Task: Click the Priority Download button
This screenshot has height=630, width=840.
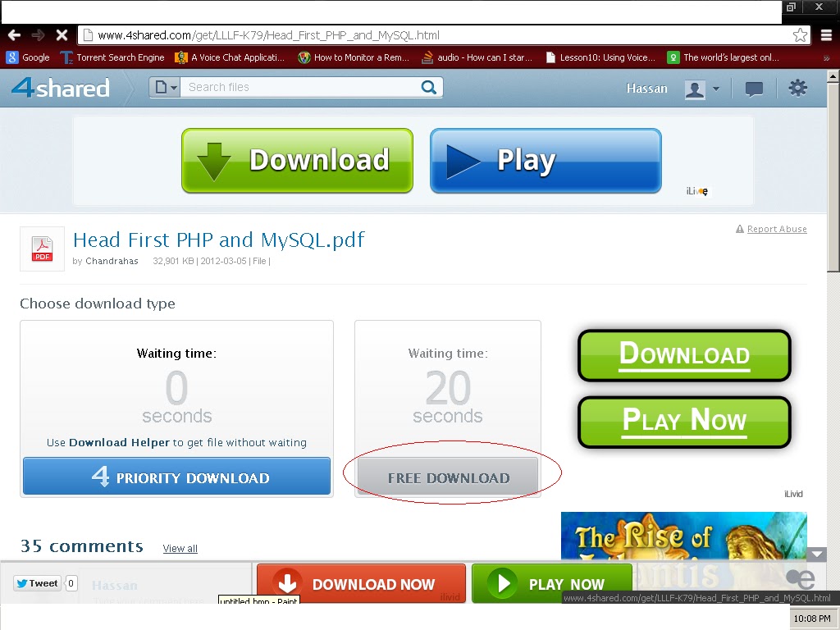Action: (177, 476)
